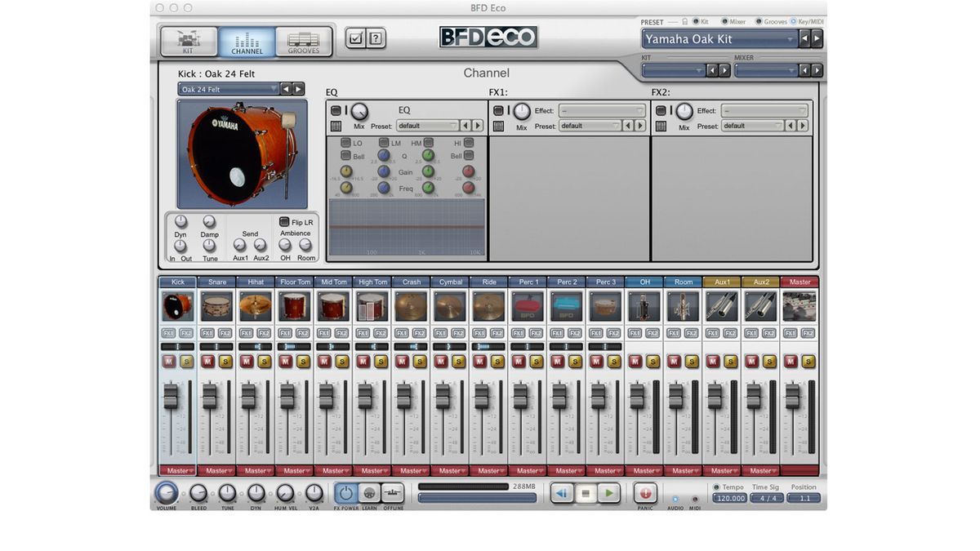Viewport: 980px width, 551px height.
Task: Select the Perc 2 channel icon
Action: 567,307
